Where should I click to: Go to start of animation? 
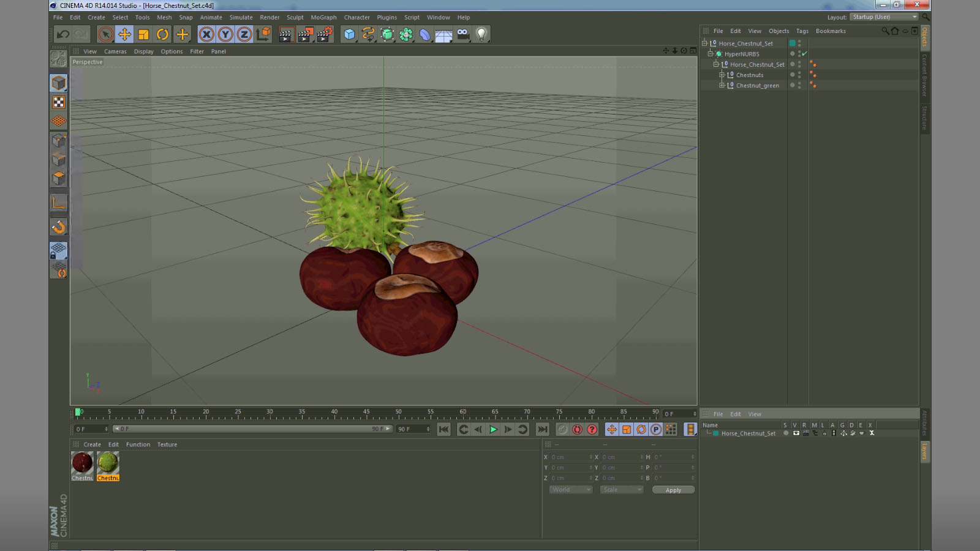tap(444, 429)
